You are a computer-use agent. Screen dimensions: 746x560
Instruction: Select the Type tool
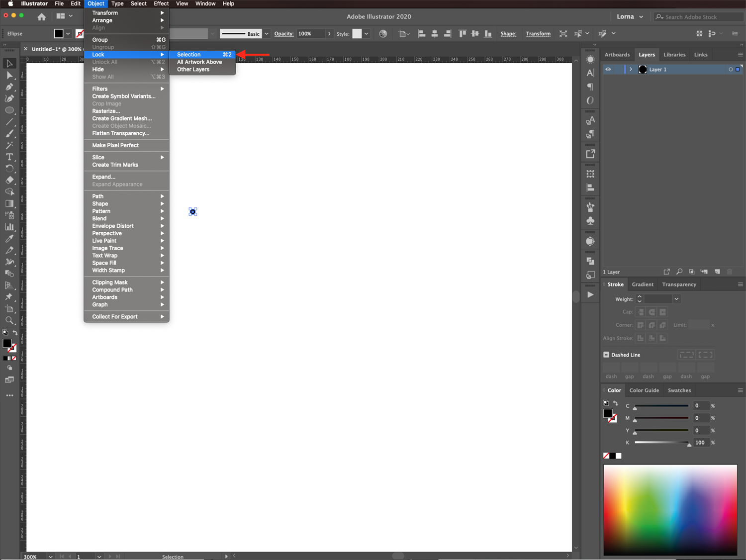click(9, 157)
